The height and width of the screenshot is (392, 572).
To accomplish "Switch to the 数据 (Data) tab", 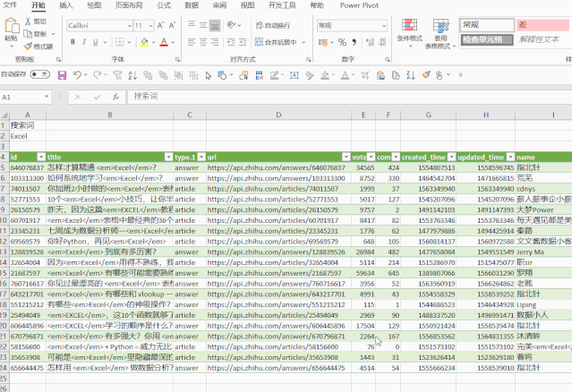I will click(192, 5).
